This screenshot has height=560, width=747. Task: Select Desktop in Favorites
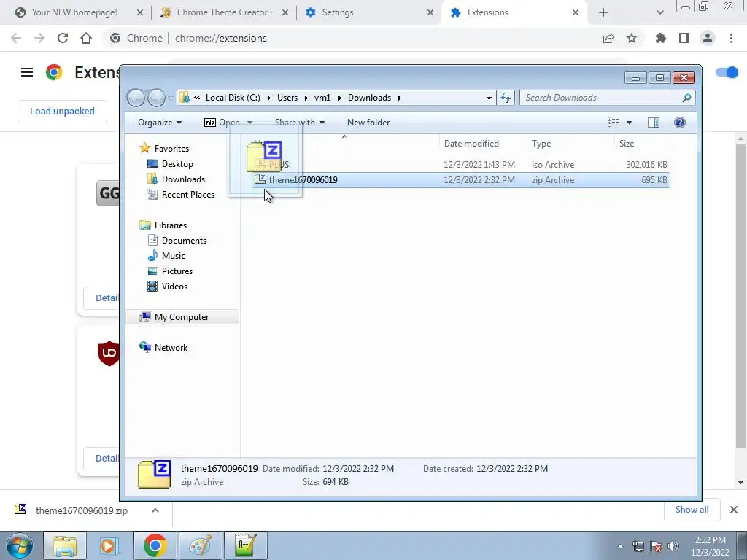point(177,164)
